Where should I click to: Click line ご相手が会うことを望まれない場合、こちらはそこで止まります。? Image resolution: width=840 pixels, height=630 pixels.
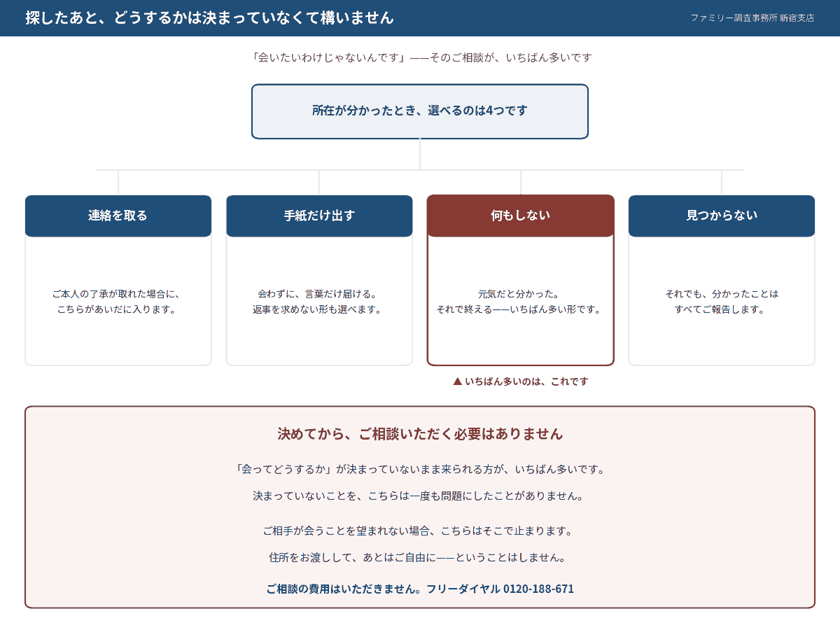[418, 531]
